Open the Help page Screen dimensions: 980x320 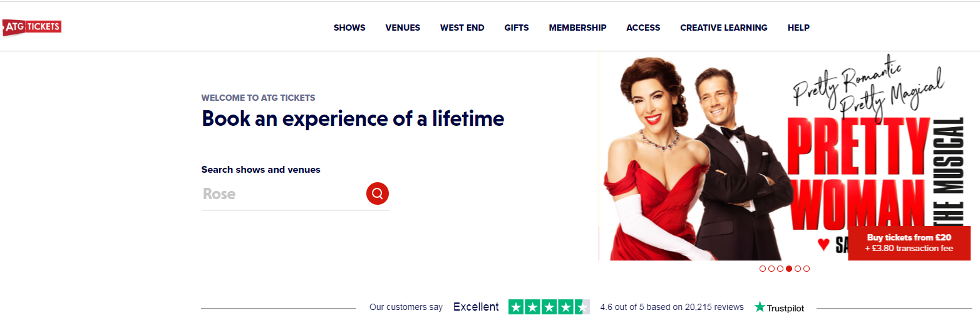(798, 28)
